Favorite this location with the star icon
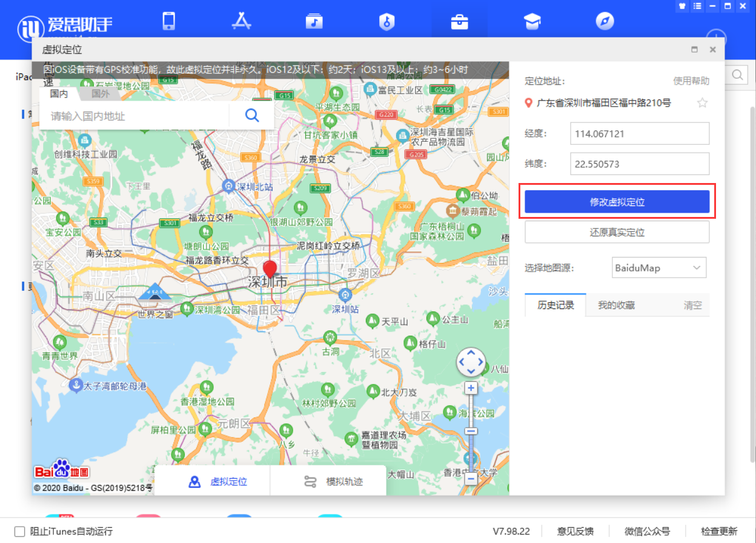Image resolution: width=756 pixels, height=543 pixels. click(702, 103)
